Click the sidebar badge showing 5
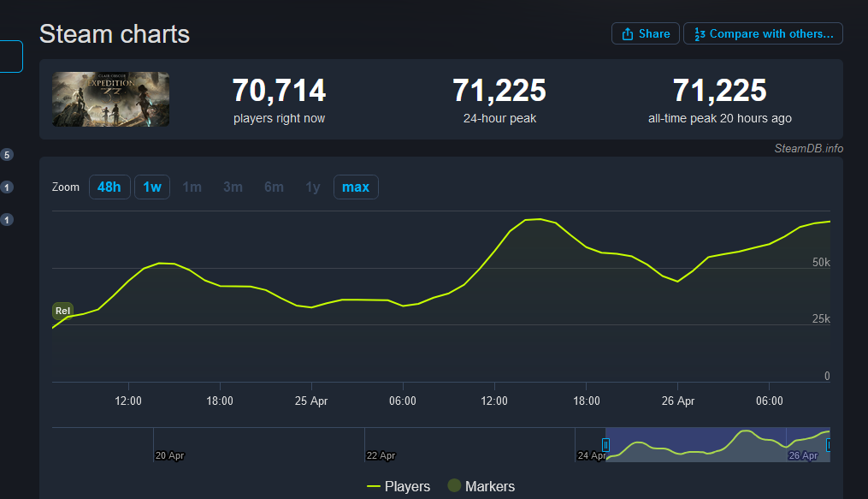 pyautogui.click(x=7, y=155)
